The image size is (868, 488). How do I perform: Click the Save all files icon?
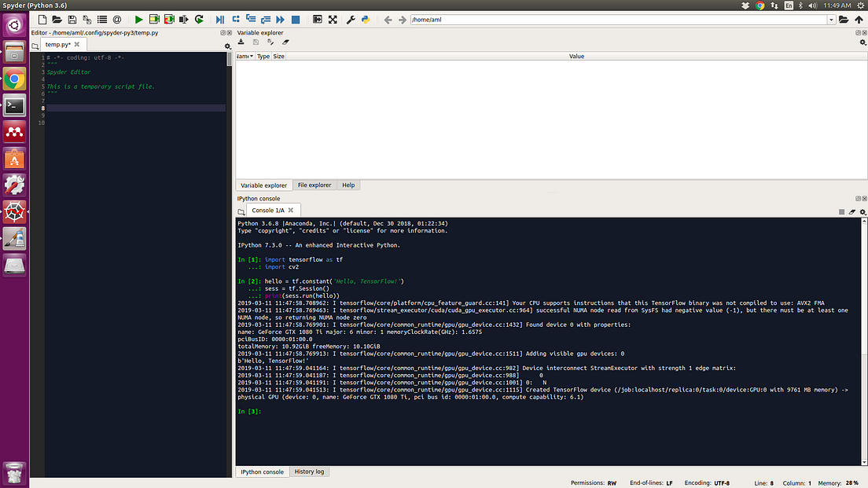tap(87, 20)
